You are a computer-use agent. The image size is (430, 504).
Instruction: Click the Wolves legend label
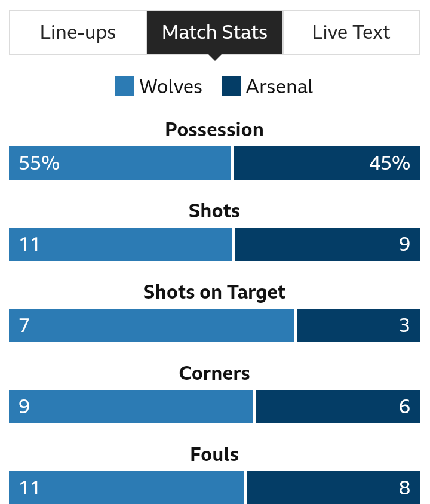point(171,87)
